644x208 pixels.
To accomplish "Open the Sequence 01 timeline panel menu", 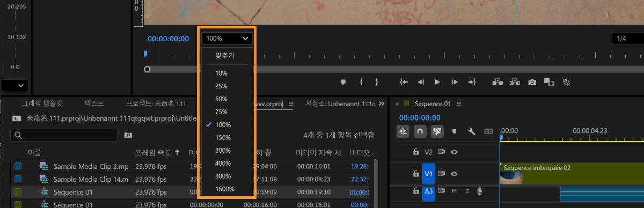I will 459,103.
